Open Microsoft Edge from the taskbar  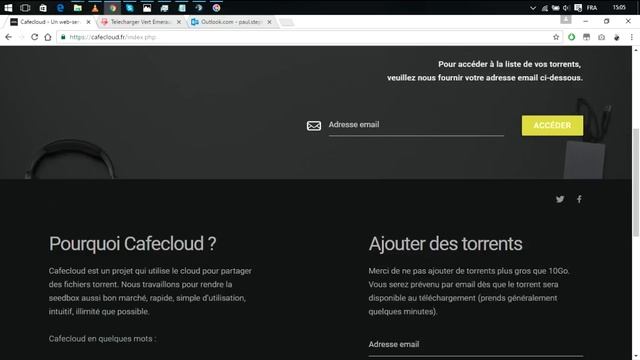(x=60, y=7)
